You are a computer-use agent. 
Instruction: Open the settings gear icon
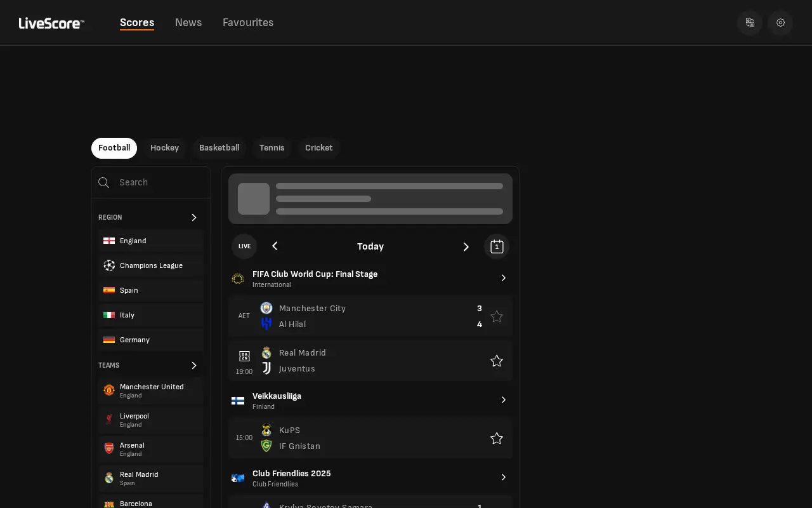(x=780, y=23)
